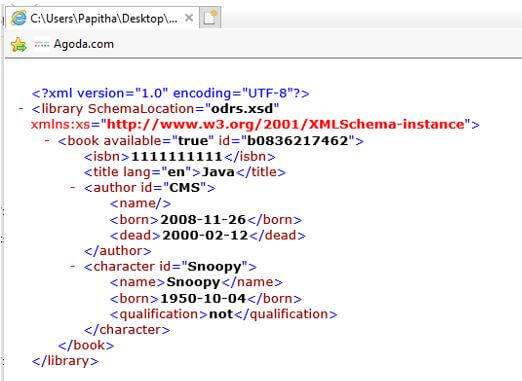Collapse the author id="CMS" node

coord(73,187)
